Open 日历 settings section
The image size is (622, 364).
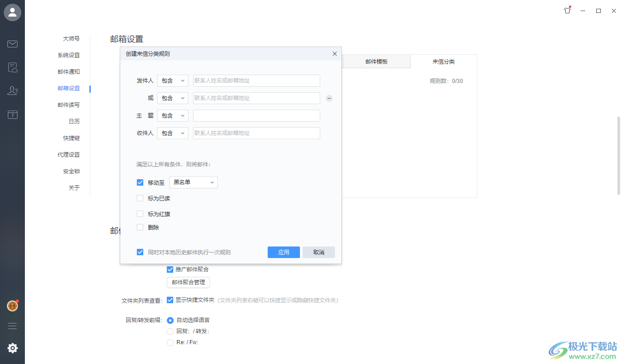coord(74,122)
